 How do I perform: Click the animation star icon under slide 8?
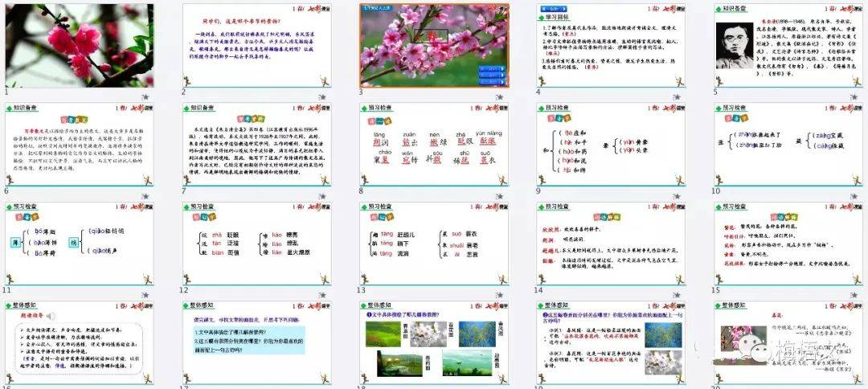click(500, 196)
